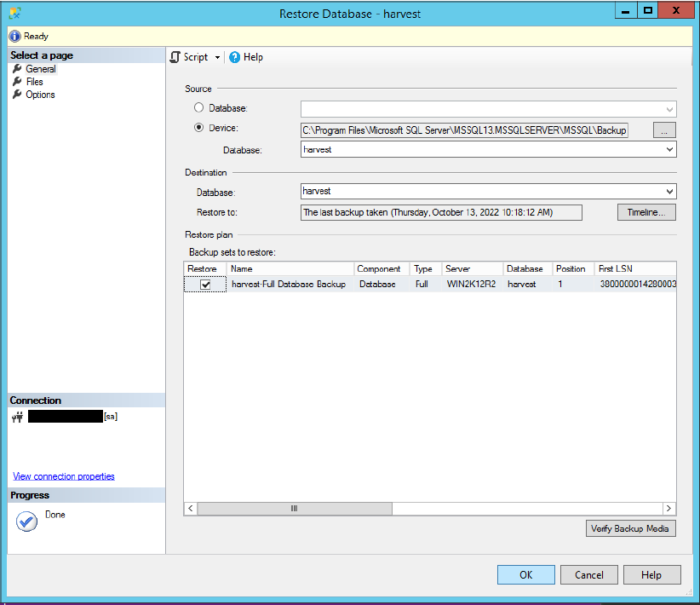Click Verify Backup Media button

coord(630,528)
